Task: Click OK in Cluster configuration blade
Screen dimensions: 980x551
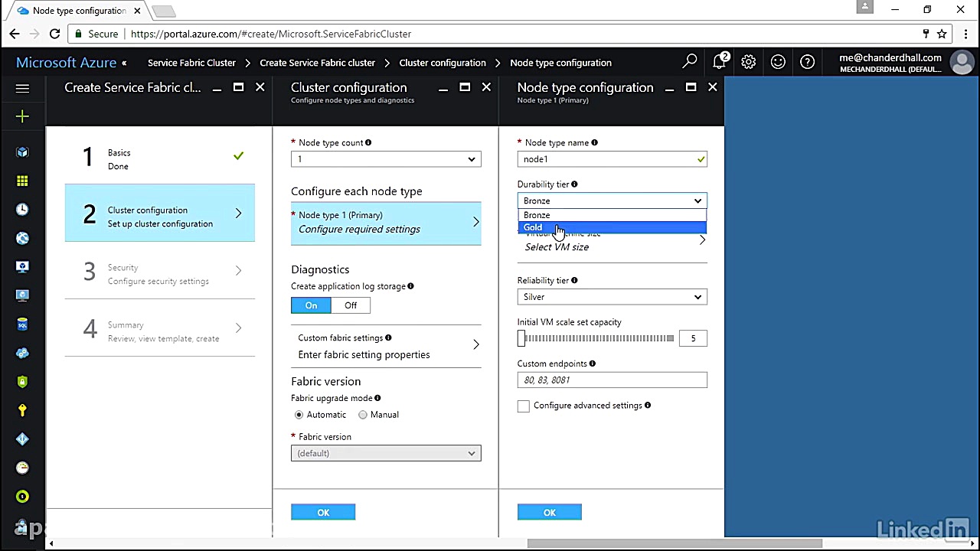Action: point(323,513)
